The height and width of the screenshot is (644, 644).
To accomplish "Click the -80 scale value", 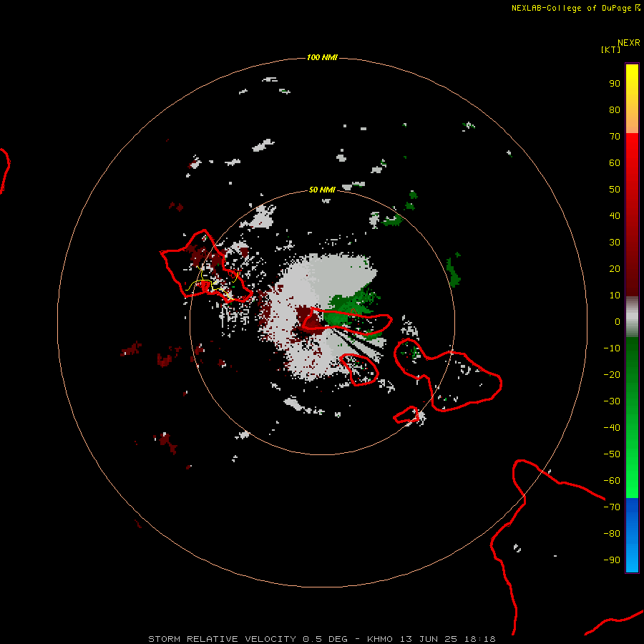I will (x=612, y=534).
